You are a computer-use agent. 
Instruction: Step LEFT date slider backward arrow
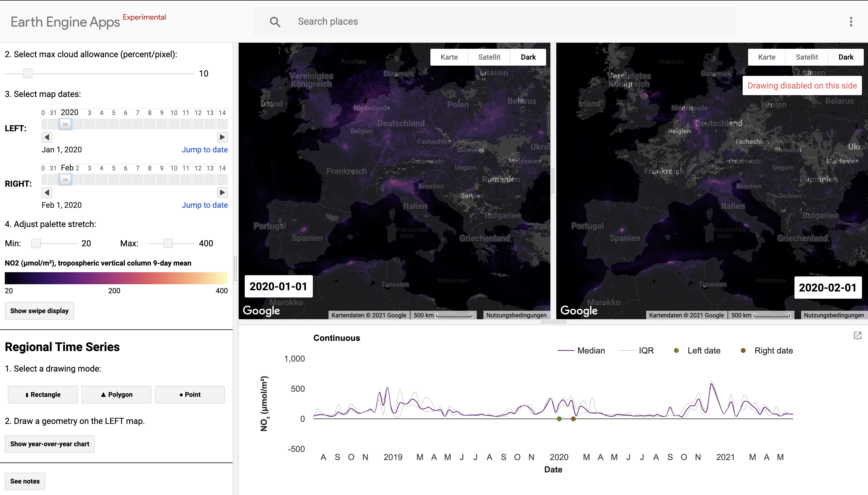click(x=47, y=137)
